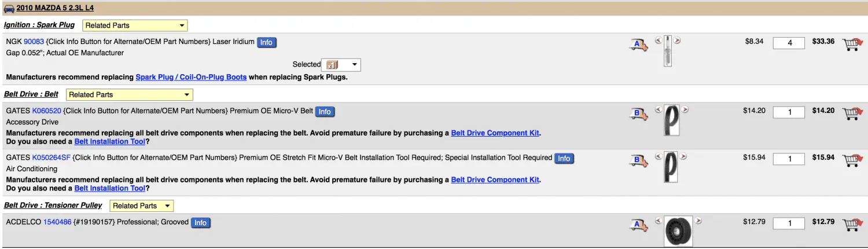
Task: Select the $33.36 total for NGK
Action: pyautogui.click(x=823, y=42)
